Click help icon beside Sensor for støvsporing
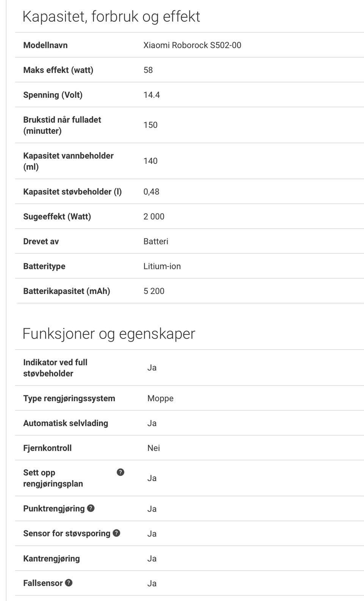Screen dimensions: 364x601 pos(116,533)
